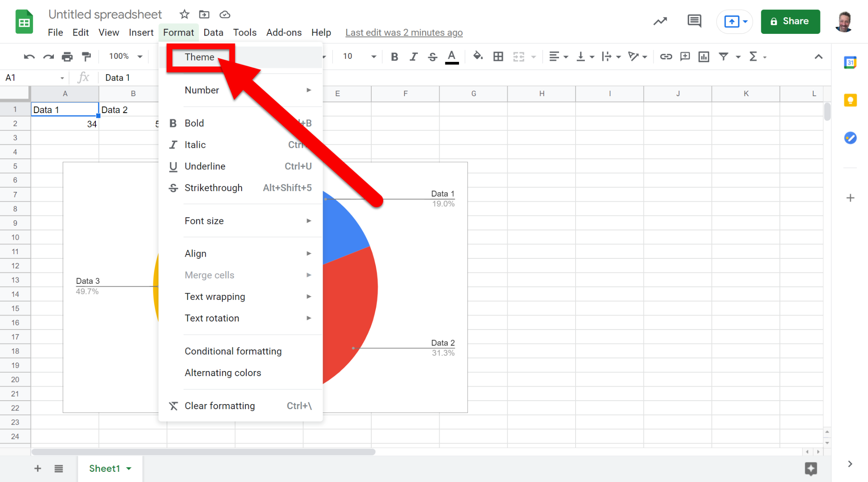
Task: Click the print icon in toolbar
Action: [x=67, y=56]
